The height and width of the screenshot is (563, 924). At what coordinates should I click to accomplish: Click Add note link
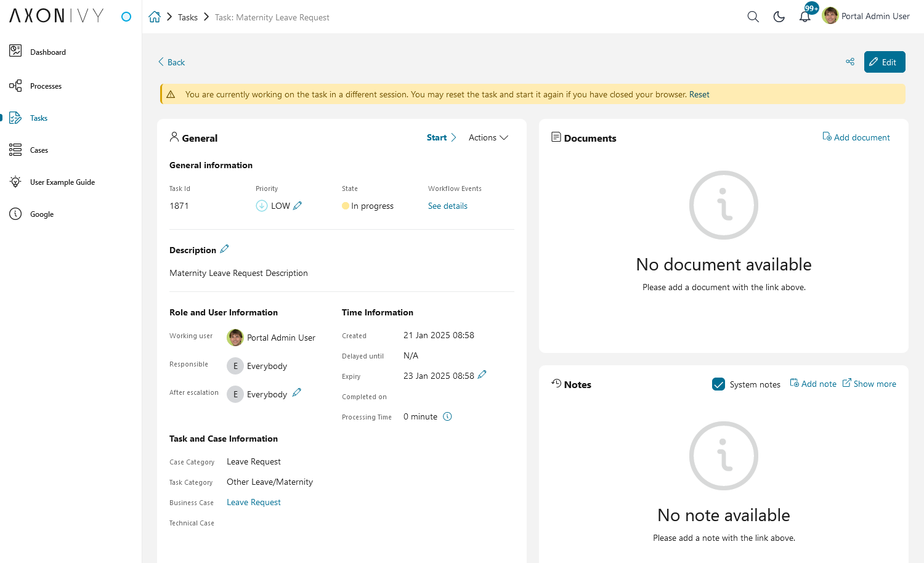click(813, 384)
